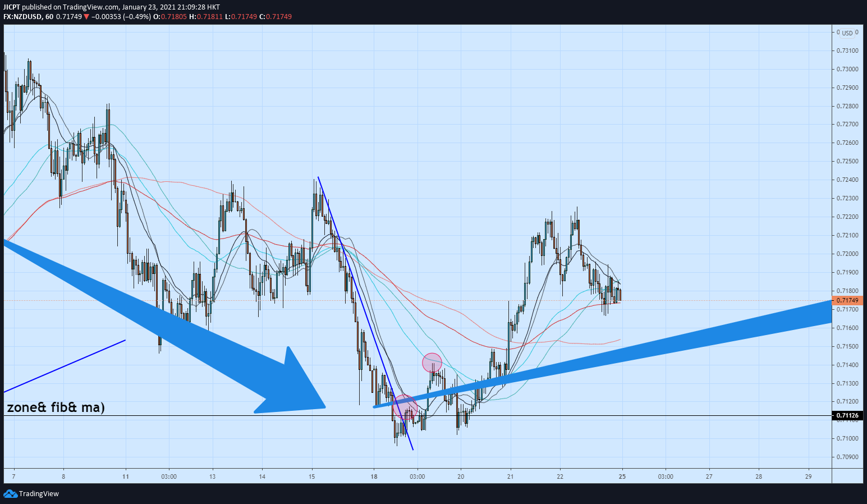
Task: Click date label 8 on time axis
Action: 63,476
